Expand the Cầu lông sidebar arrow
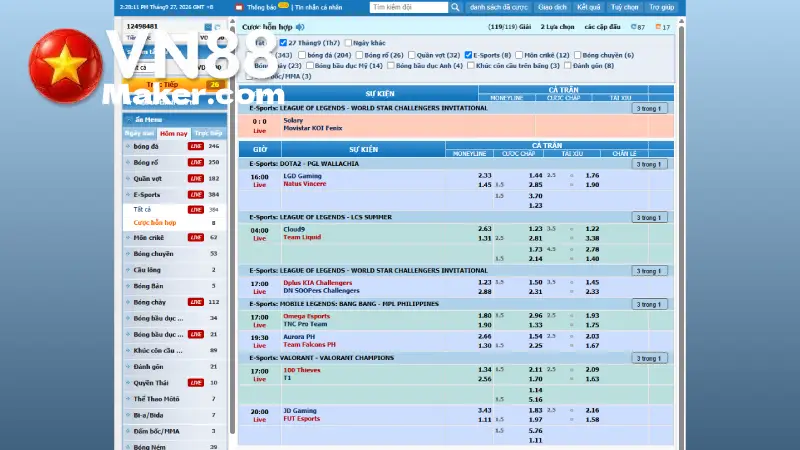Image resolution: width=800 pixels, height=450 pixels. click(128, 270)
